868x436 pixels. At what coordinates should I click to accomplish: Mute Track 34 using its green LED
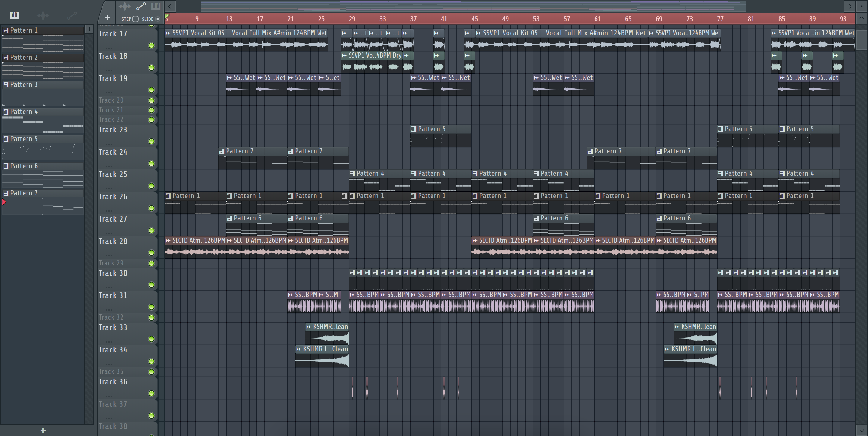pyautogui.click(x=152, y=362)
